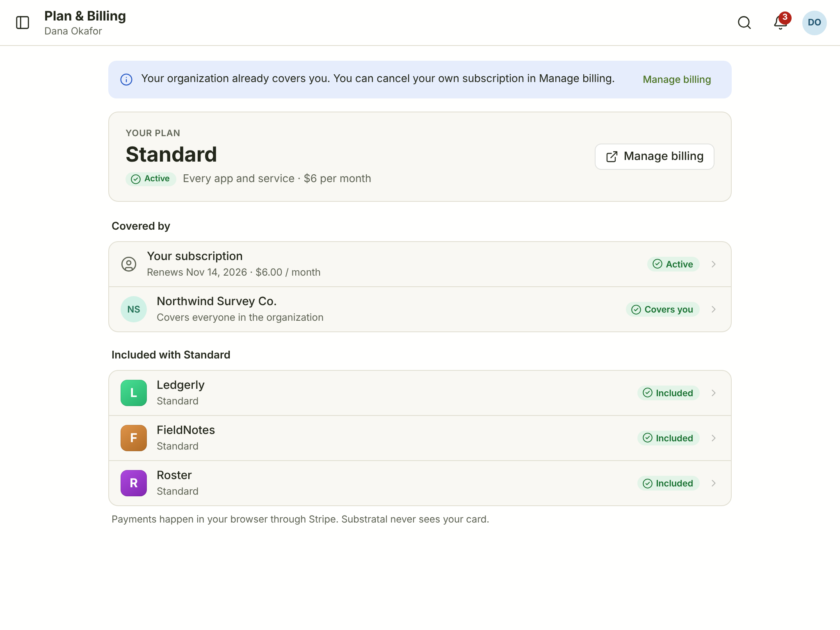Click the Covers you badge
The image size is (840, 630).
663,309
